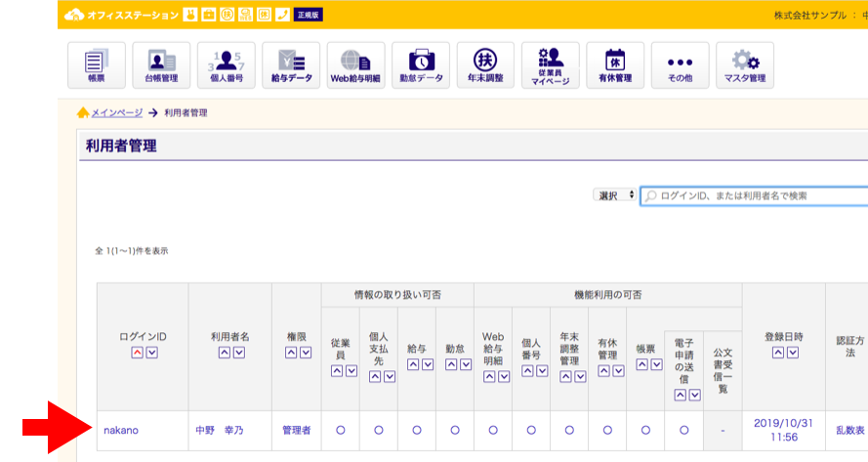Click the 従業員 circle mark for nakano

click(341, 430)
